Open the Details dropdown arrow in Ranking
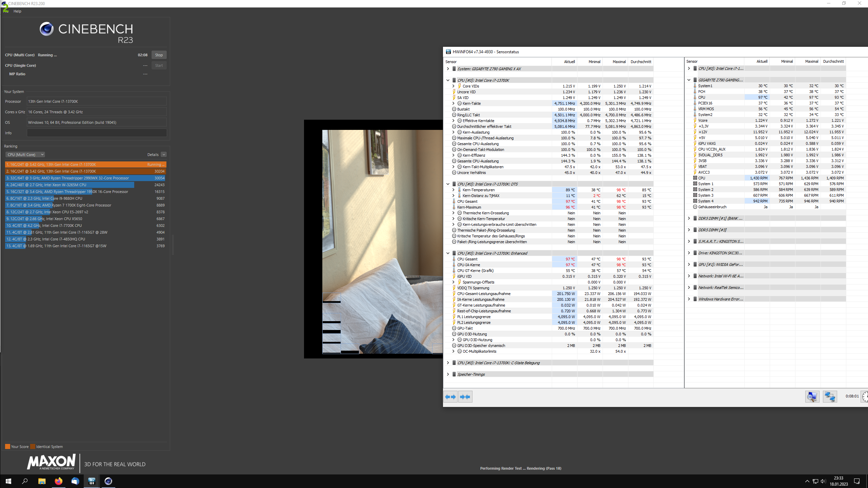The image size is (868, 488). (164, 155)
